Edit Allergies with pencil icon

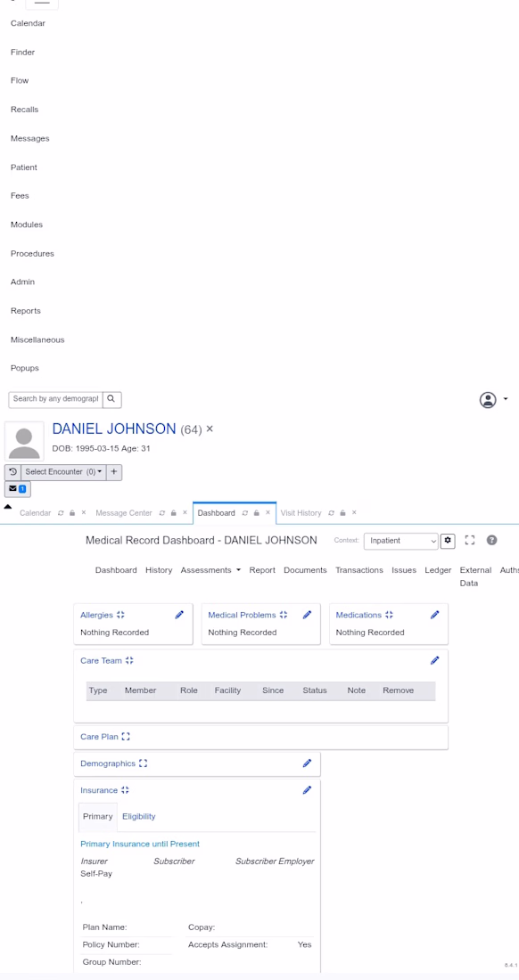(x=179, y=615)
